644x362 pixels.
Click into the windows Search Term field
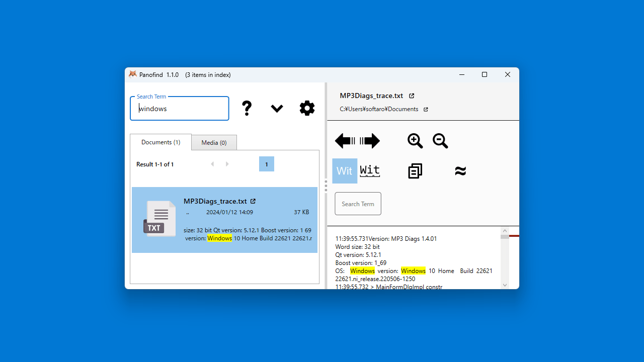click(180, 109)
